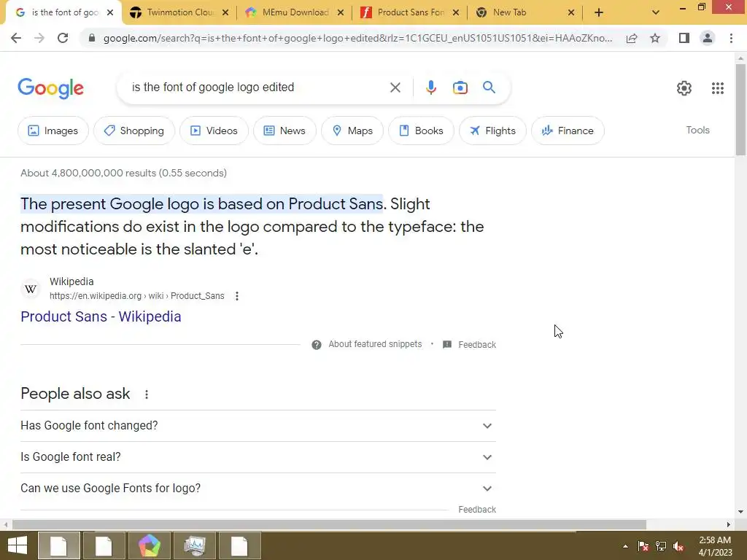Click the browser address bar URL
This screenshot has width=747, height=560.
tap(357, 38)
